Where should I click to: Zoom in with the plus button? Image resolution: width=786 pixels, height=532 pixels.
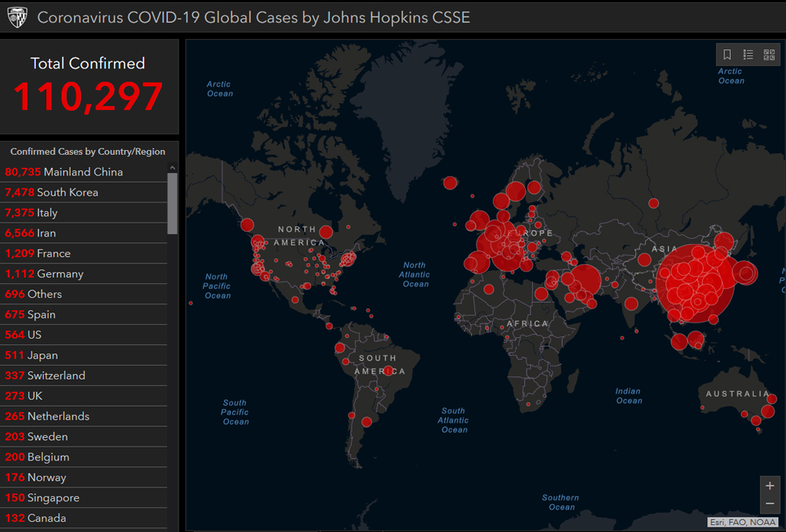(x=770, y=485)
